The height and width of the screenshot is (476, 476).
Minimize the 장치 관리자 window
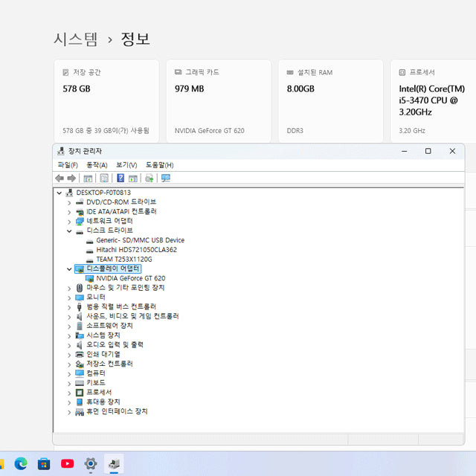click(x=404, y=151)
